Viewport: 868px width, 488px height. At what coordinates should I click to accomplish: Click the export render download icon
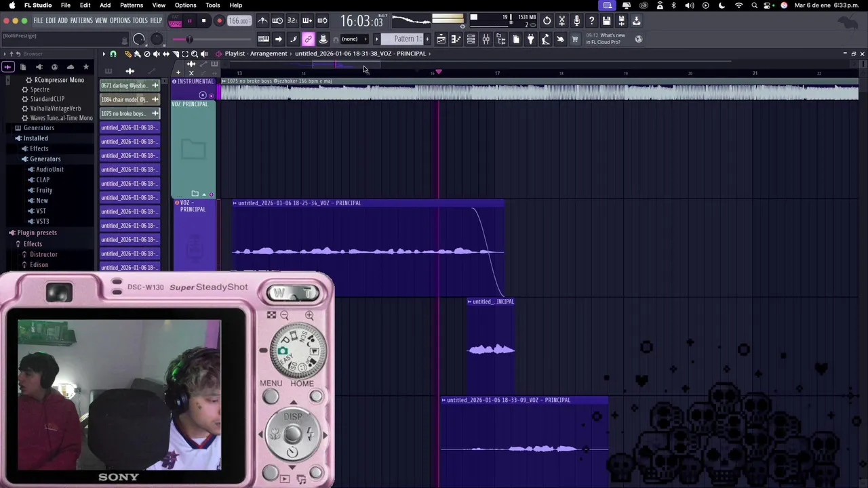[x=636, y=21]
